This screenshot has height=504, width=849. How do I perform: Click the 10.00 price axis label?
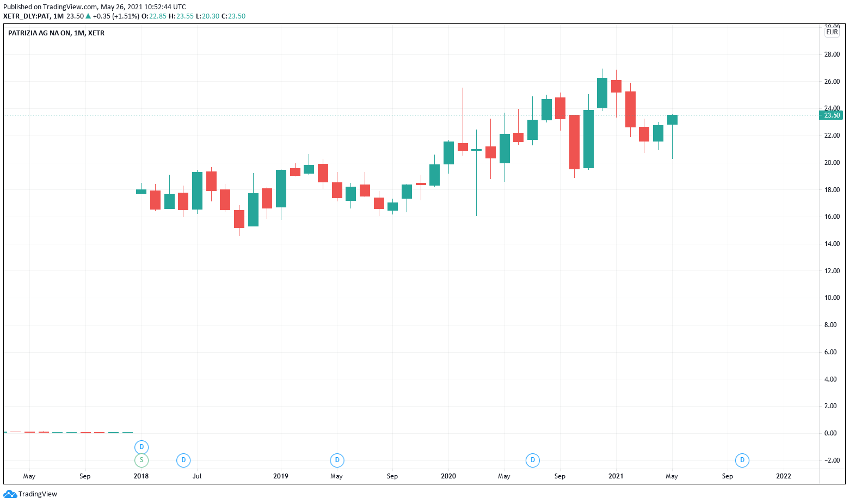(x=832, y=298)
